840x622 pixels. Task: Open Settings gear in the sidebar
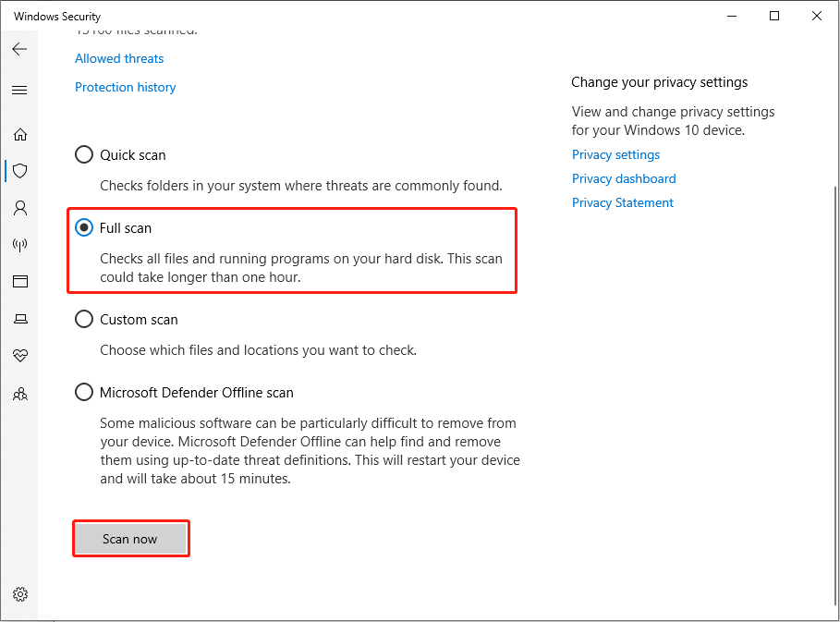pyautogui.click(x=19, y=594)
